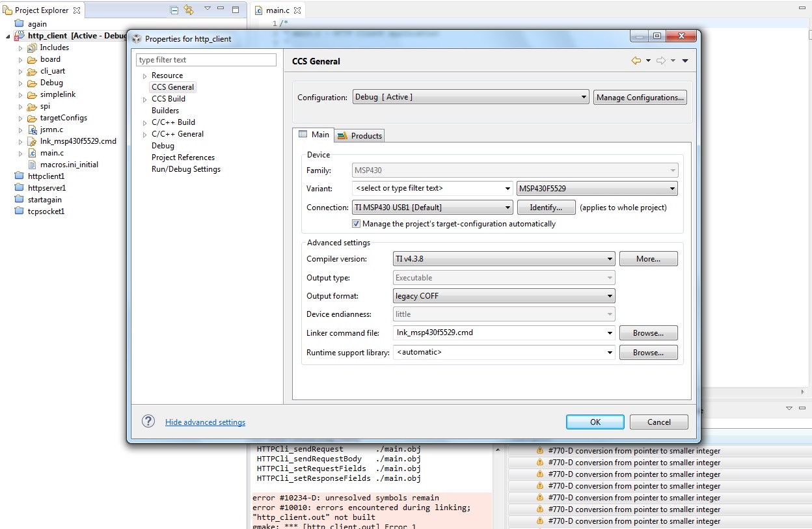Maximize the Project Explorer panel
The image size is (812, 529).
pos(236,9)
